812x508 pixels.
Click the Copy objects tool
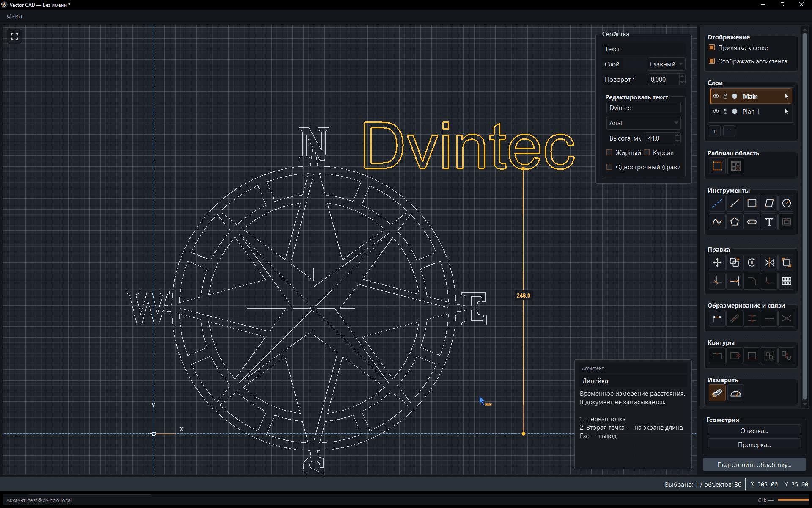(x=735, y=263)
